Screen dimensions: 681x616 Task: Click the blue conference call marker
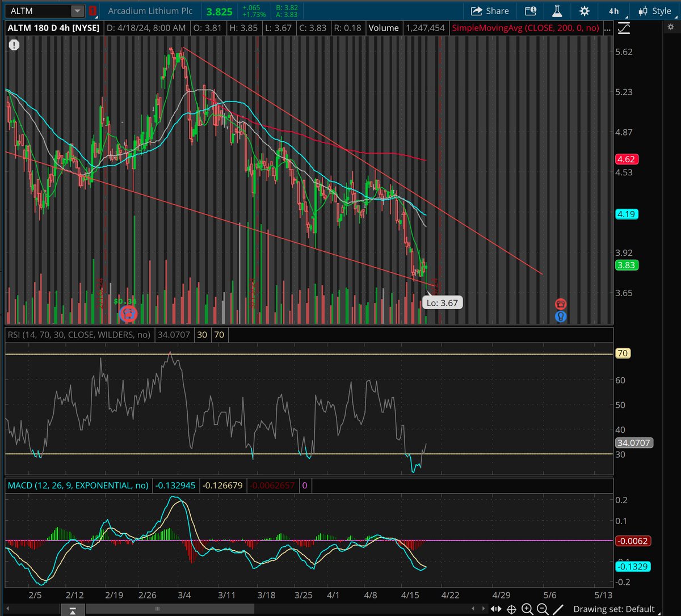point(561,317)
